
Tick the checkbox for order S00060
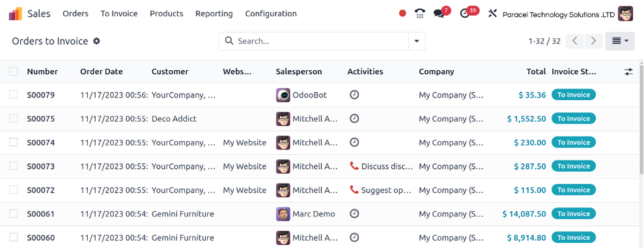coord(14,237)
